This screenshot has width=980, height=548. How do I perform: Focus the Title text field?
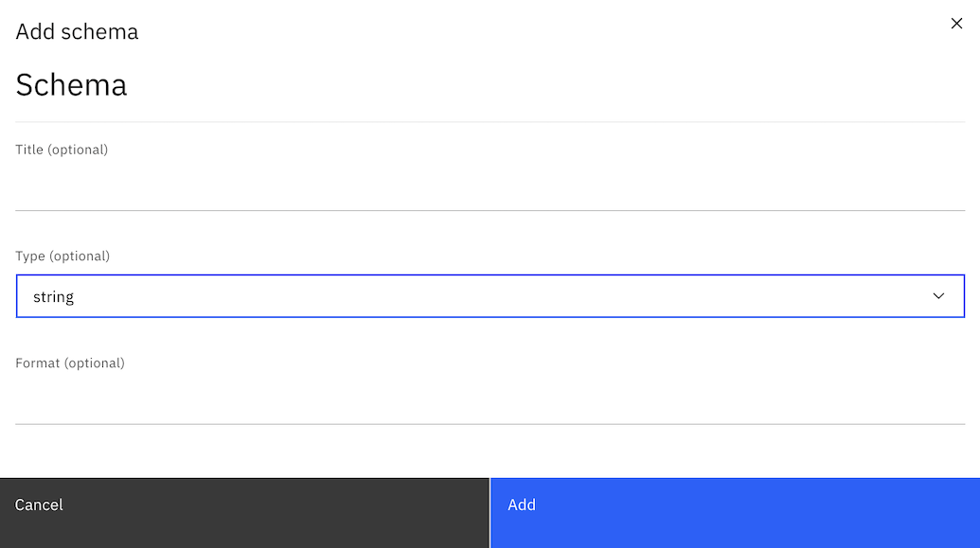[x=490, y=189]
